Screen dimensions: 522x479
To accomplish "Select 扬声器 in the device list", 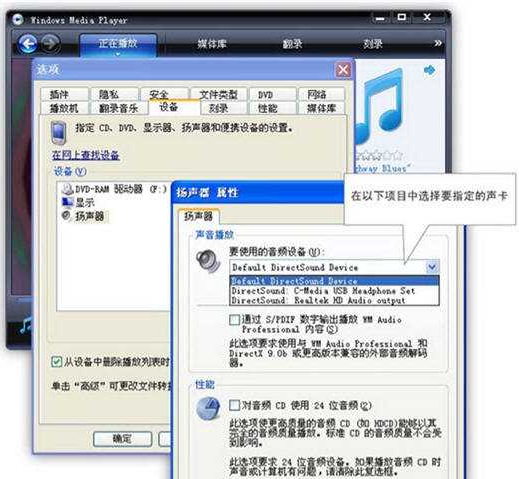I will coord(89,216).
